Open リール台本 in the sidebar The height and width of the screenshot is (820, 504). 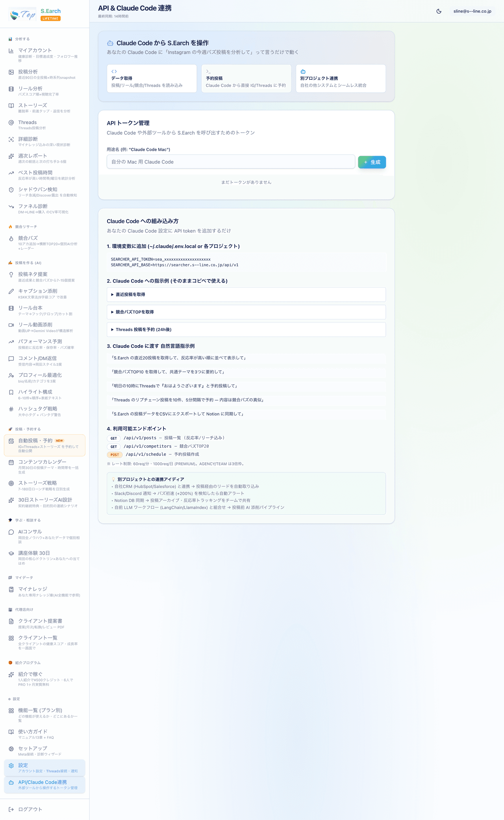(x=44, y=311)
